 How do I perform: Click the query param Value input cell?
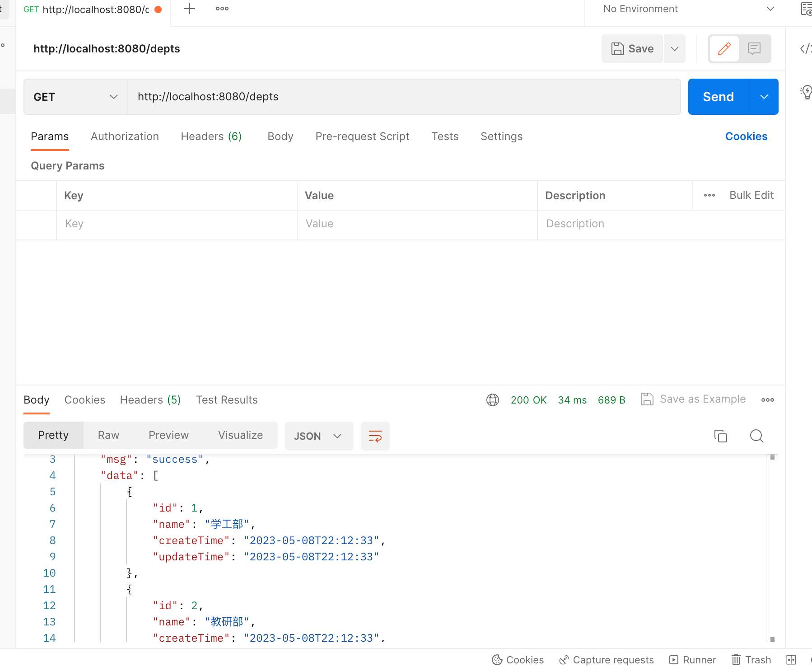coord(417,224)
